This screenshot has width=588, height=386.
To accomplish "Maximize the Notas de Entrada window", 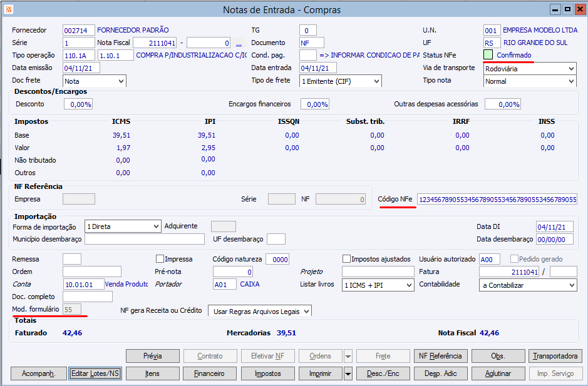I will pos(567,9).
